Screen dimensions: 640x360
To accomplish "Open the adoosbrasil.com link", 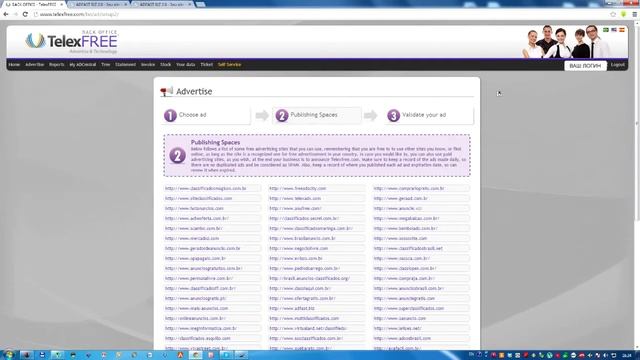I will pyautogui.click(x=402, y=338).
